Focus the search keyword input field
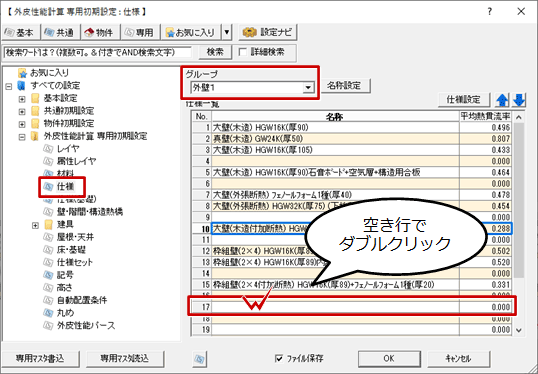 tap(97, 52)
